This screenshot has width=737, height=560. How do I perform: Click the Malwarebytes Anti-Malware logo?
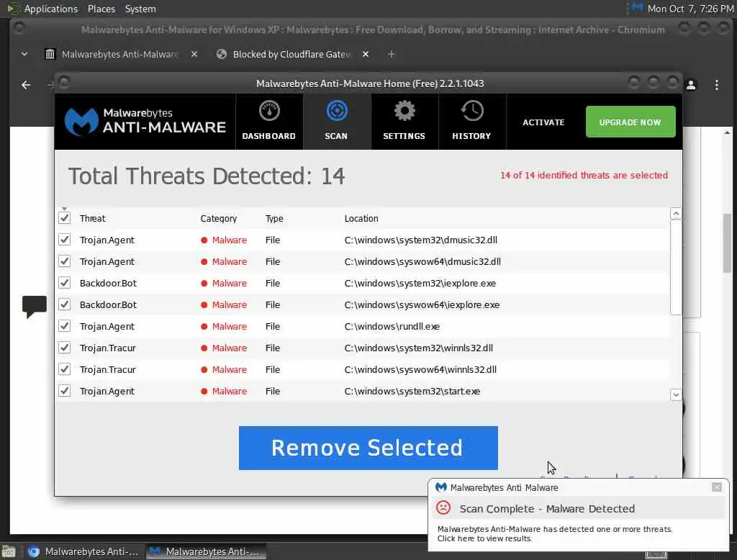coord(145,122)
